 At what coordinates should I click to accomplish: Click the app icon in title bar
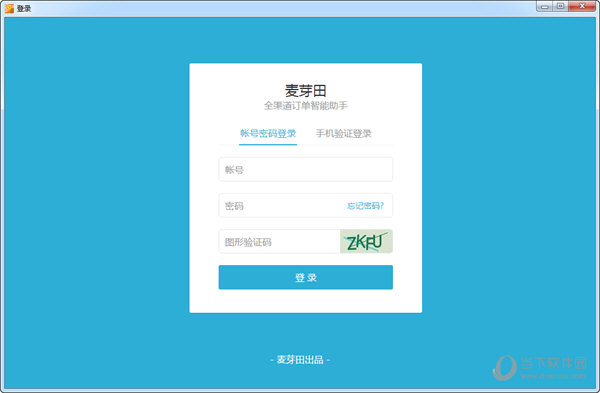(9, 8)
